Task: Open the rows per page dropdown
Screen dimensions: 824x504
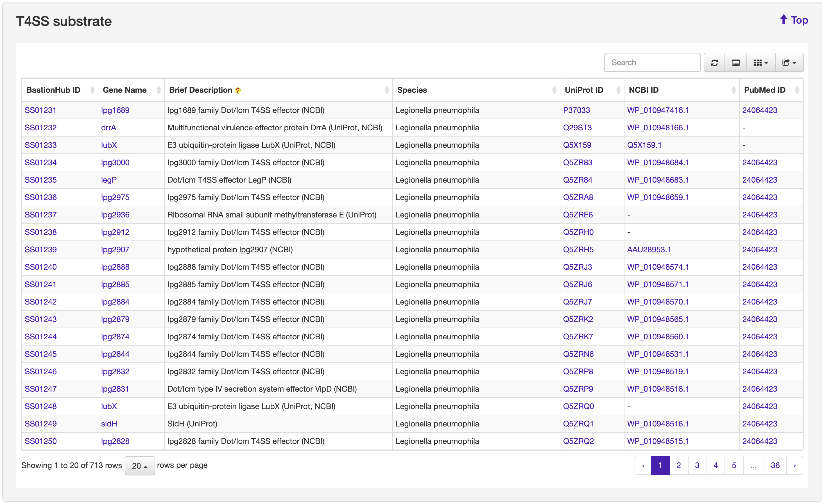Action: pyautogui.click(x=139, y=466)
